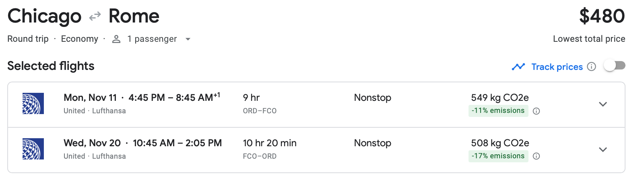644x184 pixels.
Task: Click the Track prices link
Action: coord(557,67)
